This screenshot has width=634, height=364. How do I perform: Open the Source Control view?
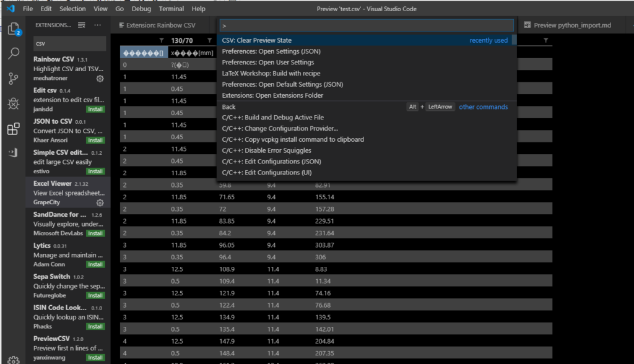click(x=14, y=79)
